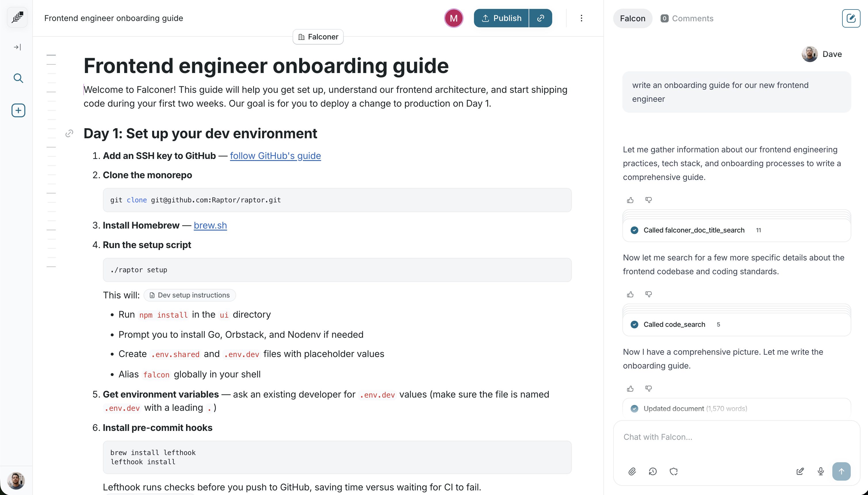The image size is (868, 495).
Task: Open the three-dot document options menu
Action: [581, 18]
